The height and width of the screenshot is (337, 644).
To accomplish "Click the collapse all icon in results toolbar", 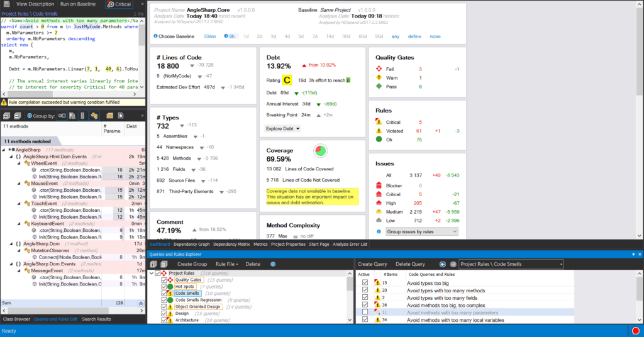I will click(x=18, y=116).
